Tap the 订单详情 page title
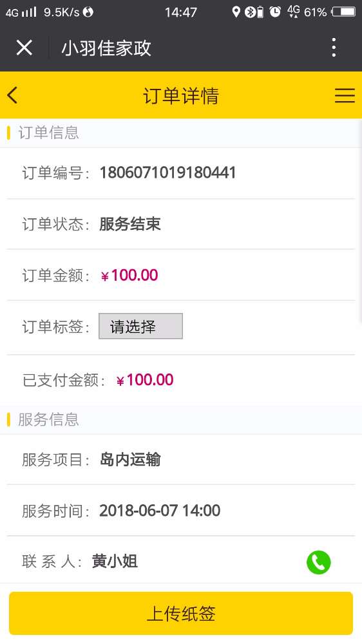This screenshot has height=644, width=362. tap(181, 96)
